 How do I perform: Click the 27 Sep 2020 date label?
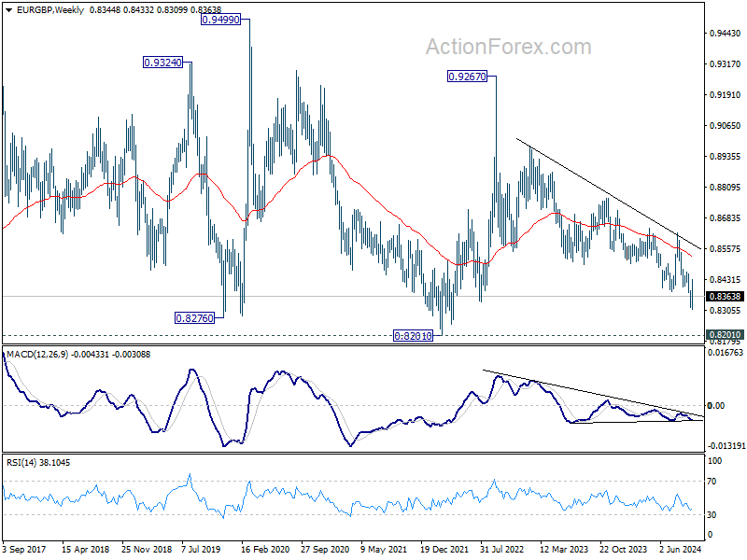324,550
